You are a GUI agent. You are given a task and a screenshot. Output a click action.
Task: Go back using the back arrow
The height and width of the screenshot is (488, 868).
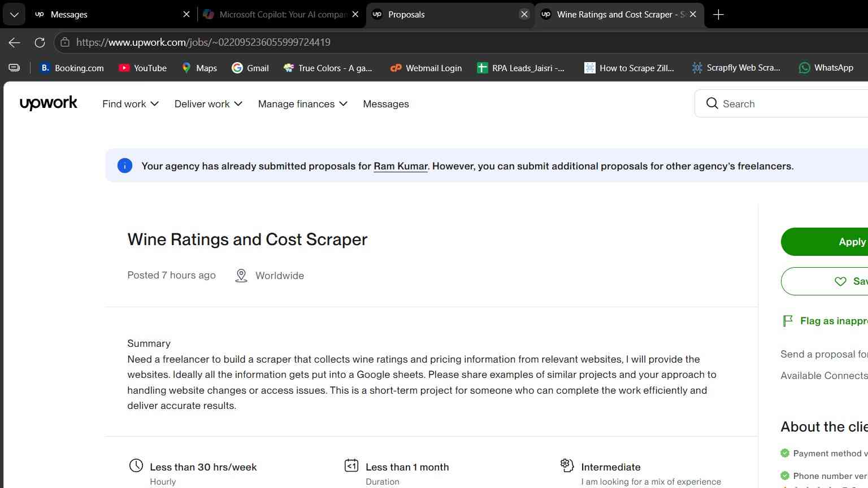point(15,42)
